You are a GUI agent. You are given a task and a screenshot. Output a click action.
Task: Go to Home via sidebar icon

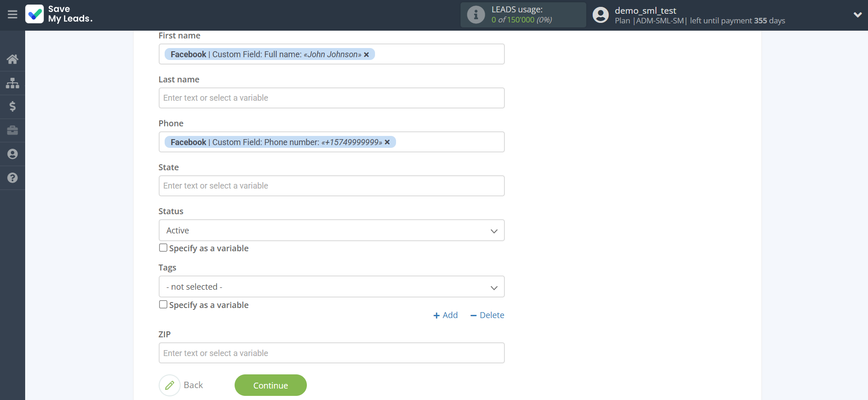[12, 59]
